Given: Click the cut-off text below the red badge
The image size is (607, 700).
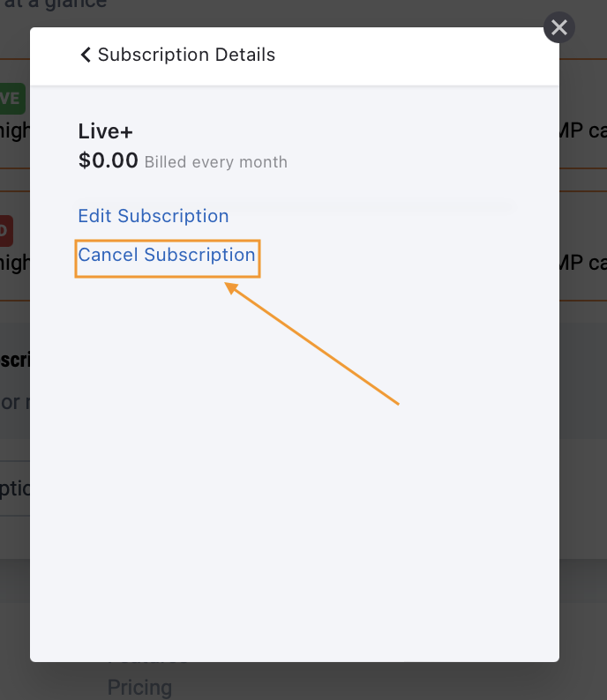Looking at the screenshot, I should [x=15, y=262].
